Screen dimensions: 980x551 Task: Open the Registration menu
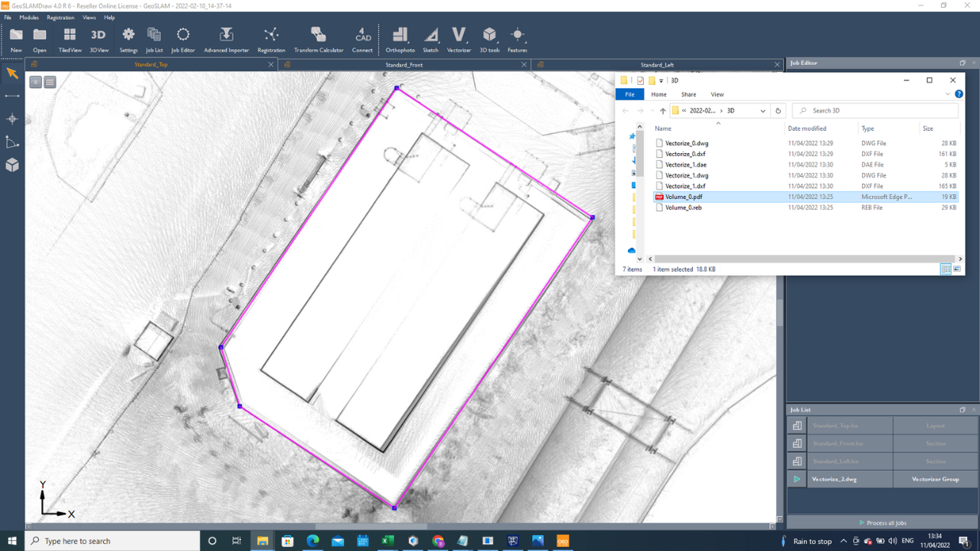click(x=60, y=18)
